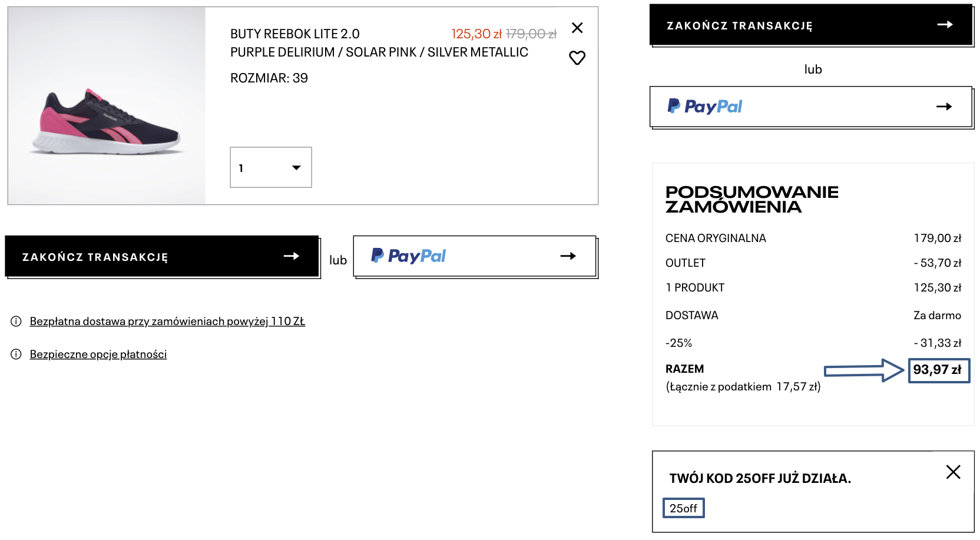Open free delivery info link
Screen dimensions: 980x540
167,322
